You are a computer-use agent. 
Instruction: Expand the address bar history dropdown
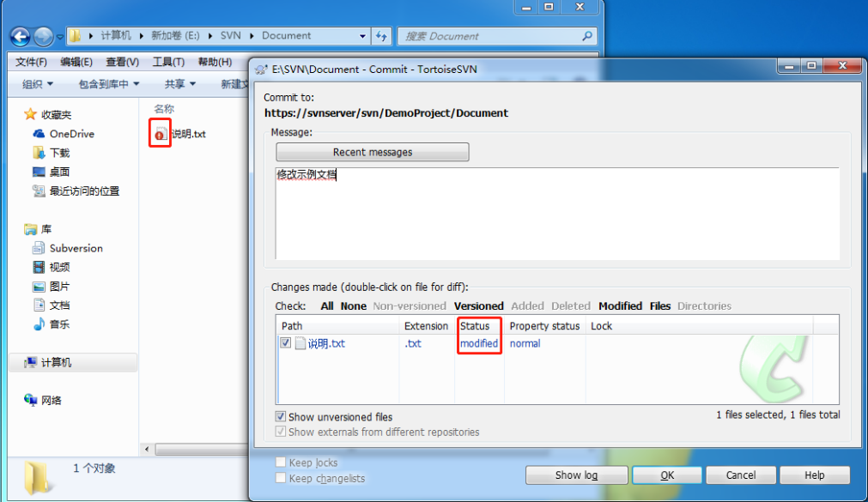[362, 36]
